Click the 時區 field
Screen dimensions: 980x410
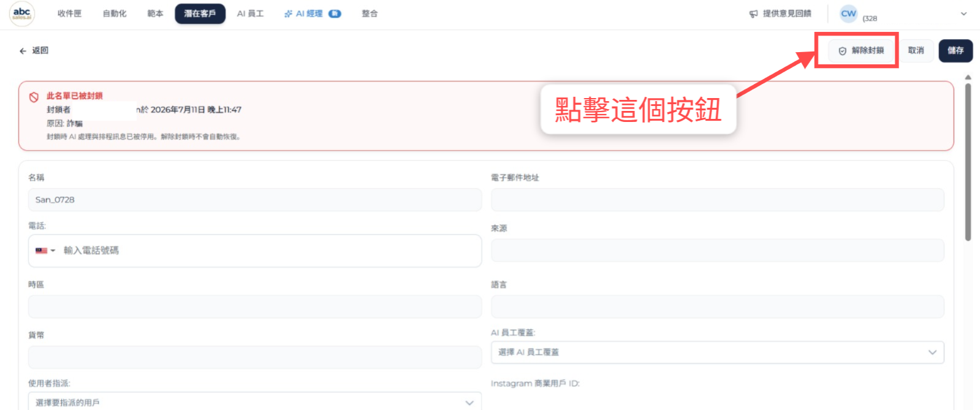coord(255,306)
